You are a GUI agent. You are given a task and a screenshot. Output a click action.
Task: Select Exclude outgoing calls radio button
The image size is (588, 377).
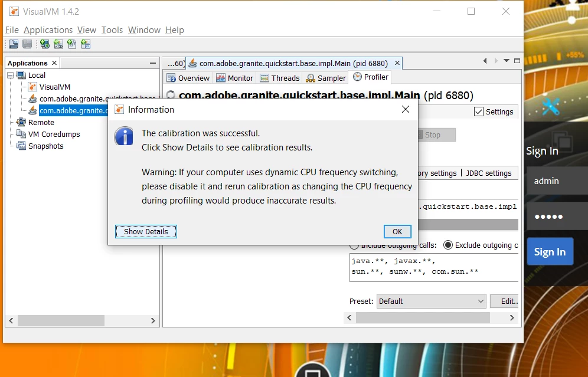point(447,245)
